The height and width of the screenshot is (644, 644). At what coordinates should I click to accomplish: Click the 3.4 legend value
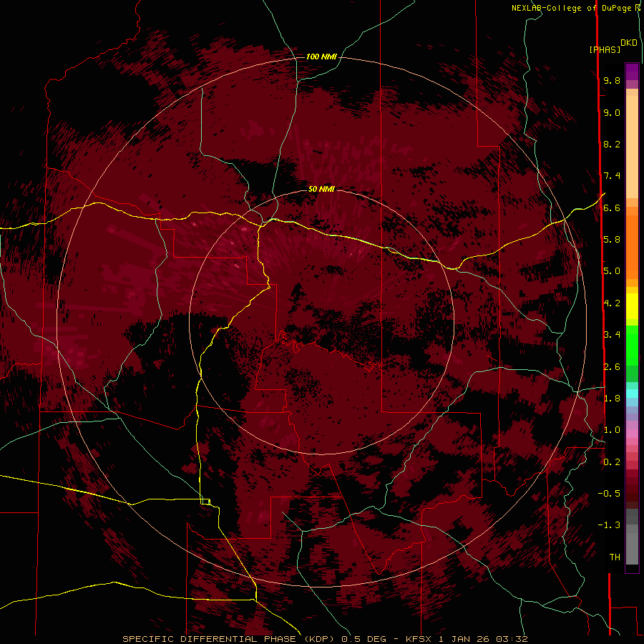(x=612, y=335)
